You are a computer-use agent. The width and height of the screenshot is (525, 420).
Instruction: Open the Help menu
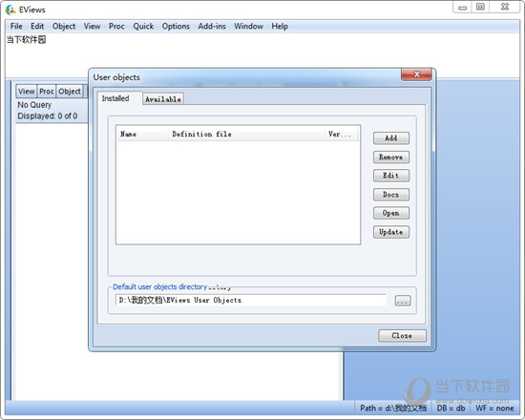[x=280, y=26]
